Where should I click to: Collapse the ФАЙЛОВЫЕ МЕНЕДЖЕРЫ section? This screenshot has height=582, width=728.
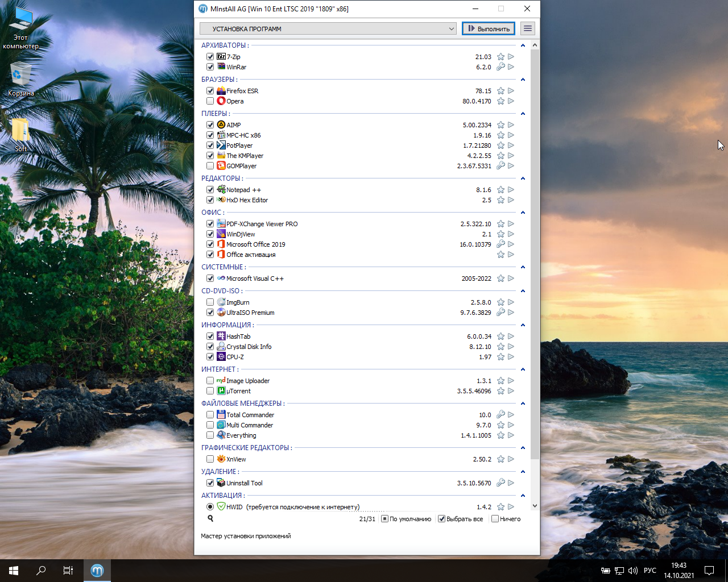523,404
